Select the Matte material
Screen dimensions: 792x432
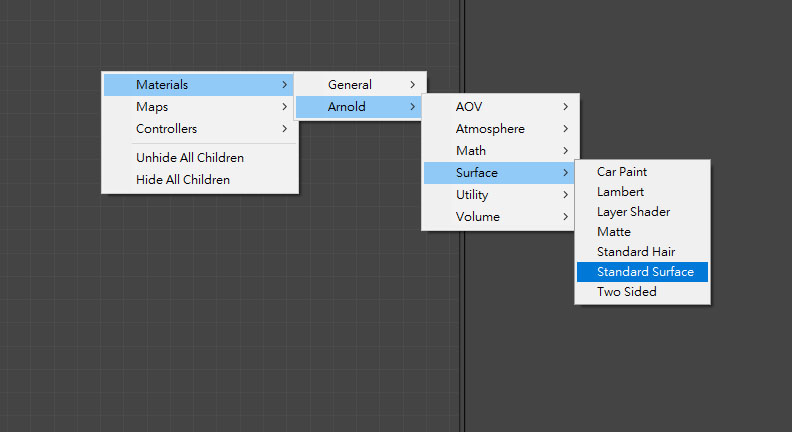[614, 232]
